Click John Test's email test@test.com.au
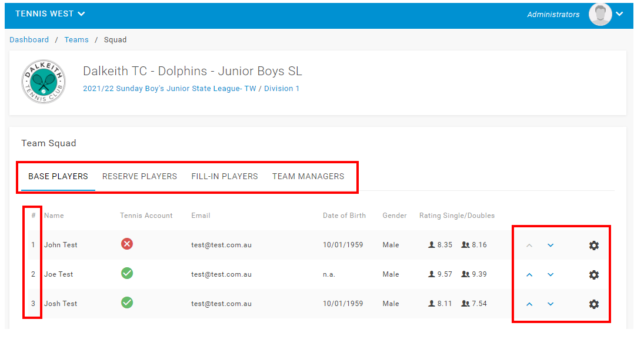This screenshot has width=644, height=353. 221,245
